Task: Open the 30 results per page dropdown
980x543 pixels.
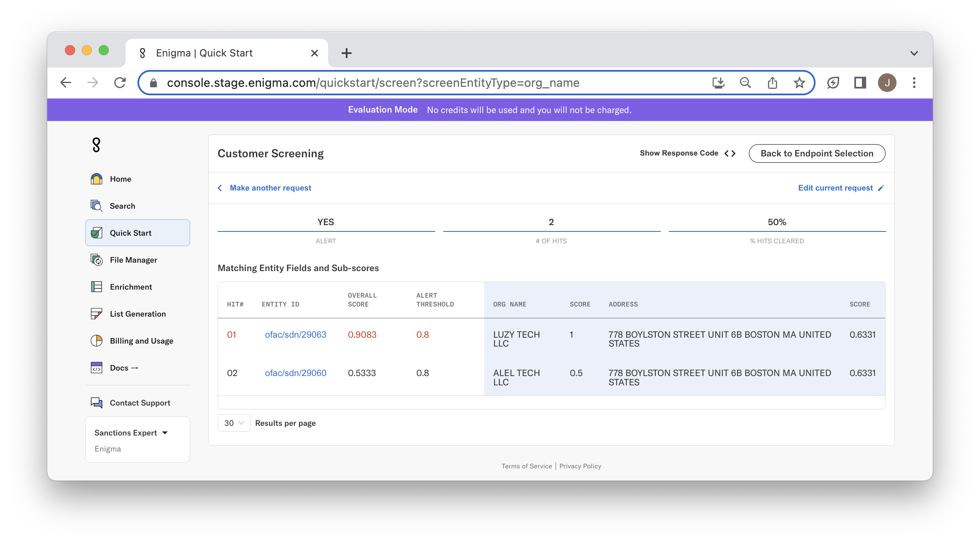Action: tap(234, 423)
